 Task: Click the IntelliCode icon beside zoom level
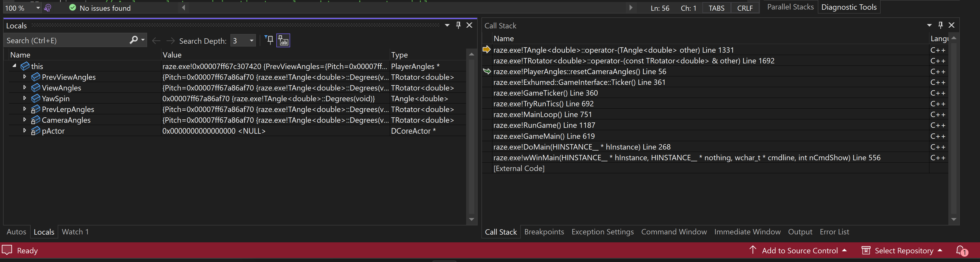pos(48,8)
